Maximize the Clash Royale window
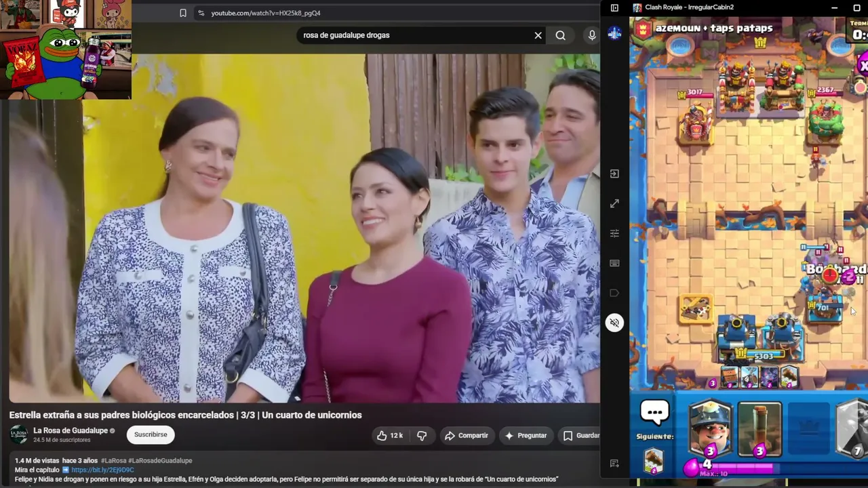868x488 pixels. tap(857, 7)
